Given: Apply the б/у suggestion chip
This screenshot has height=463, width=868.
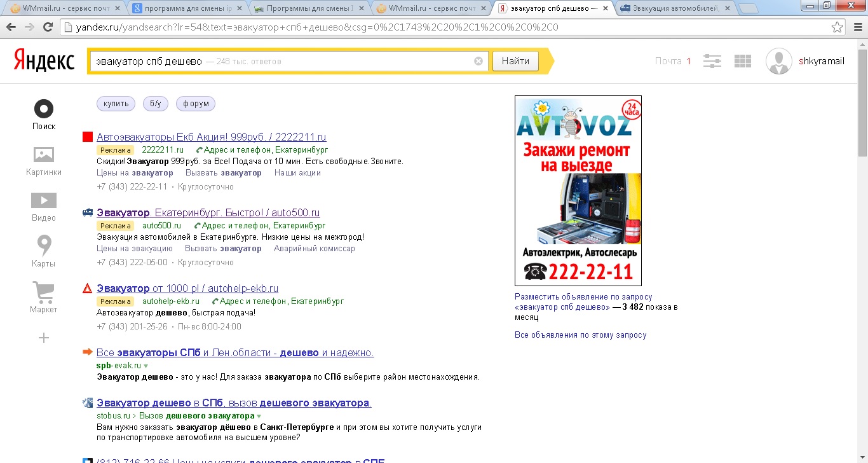Looking at the screenshot, I should click(156, 104).
